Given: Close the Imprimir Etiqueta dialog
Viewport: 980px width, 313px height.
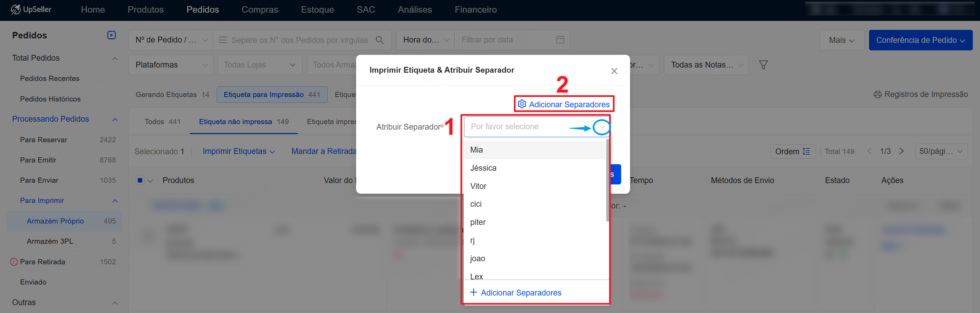Looking at the screenshot, I should coord(614,71).
